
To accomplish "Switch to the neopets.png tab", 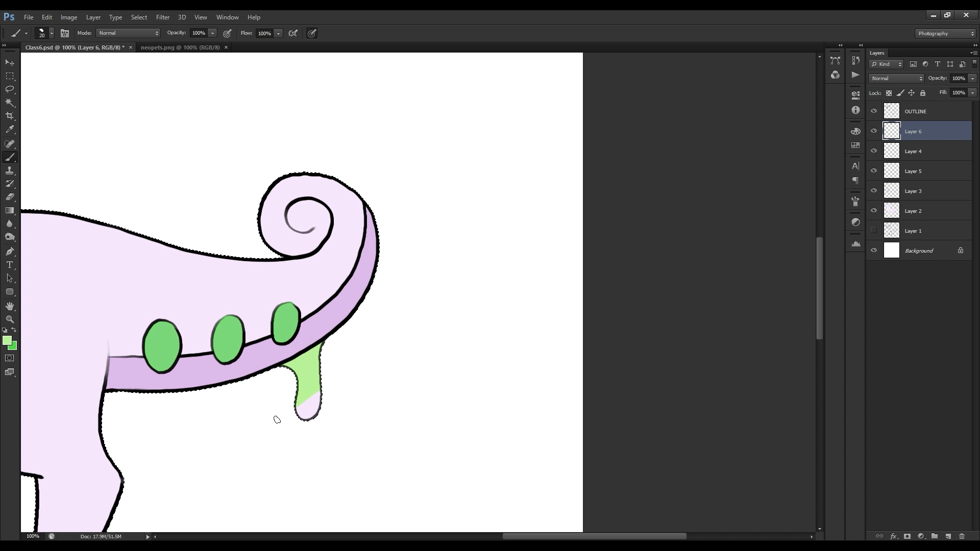I will (x=180, y=47).
